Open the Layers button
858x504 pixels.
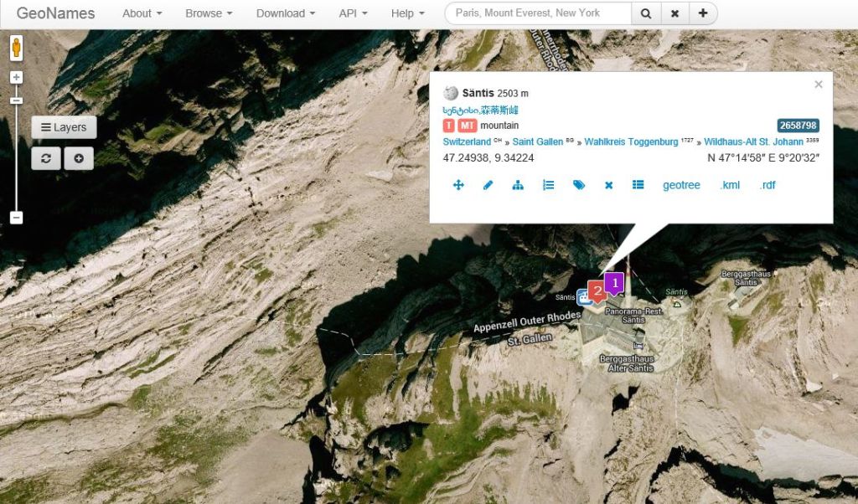(x=64, y=127)
